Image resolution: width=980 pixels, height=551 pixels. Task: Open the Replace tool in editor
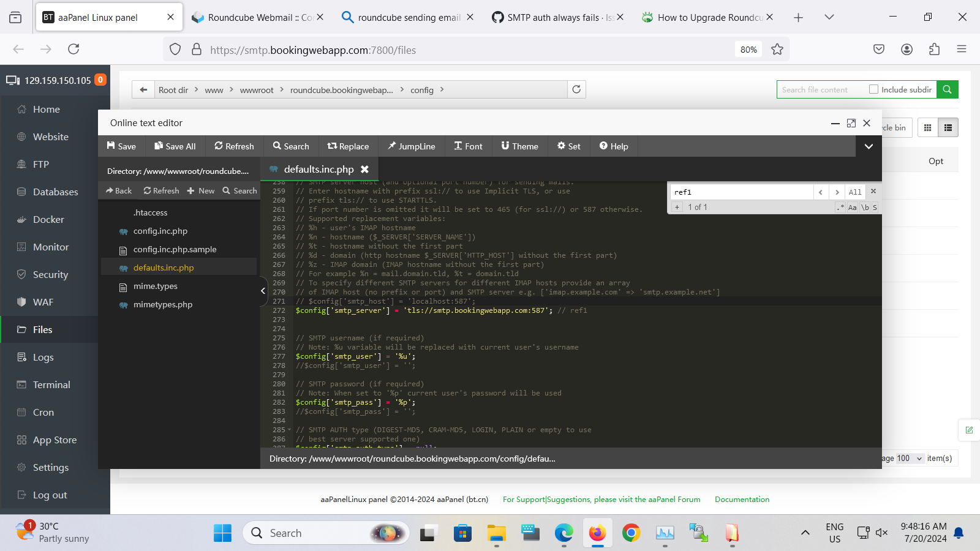coord(348,146)
